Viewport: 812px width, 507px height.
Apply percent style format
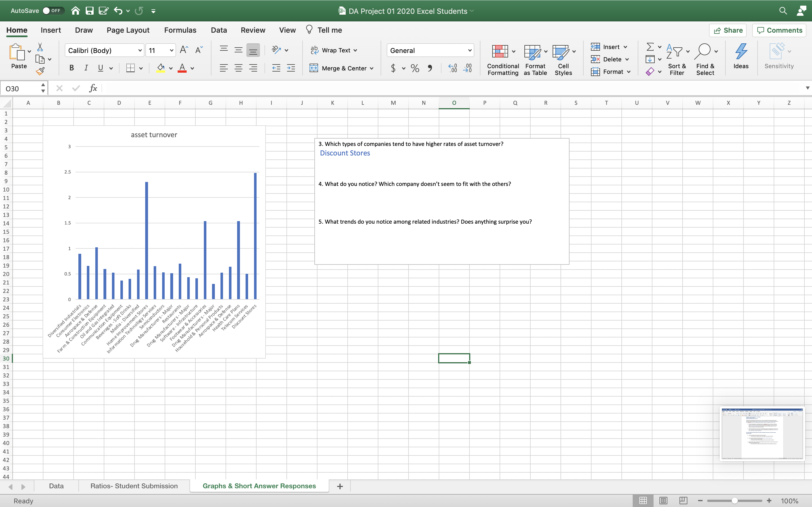click(x=415, y=68)
